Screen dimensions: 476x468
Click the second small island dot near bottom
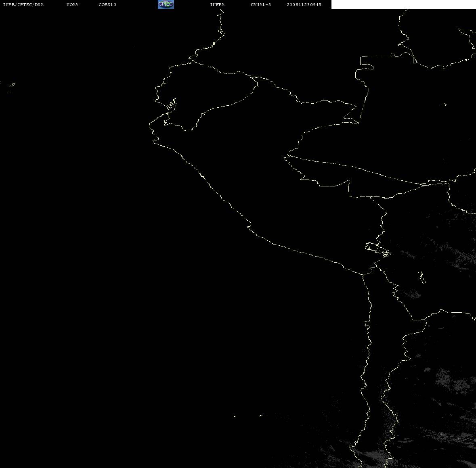tap(261, 416)
